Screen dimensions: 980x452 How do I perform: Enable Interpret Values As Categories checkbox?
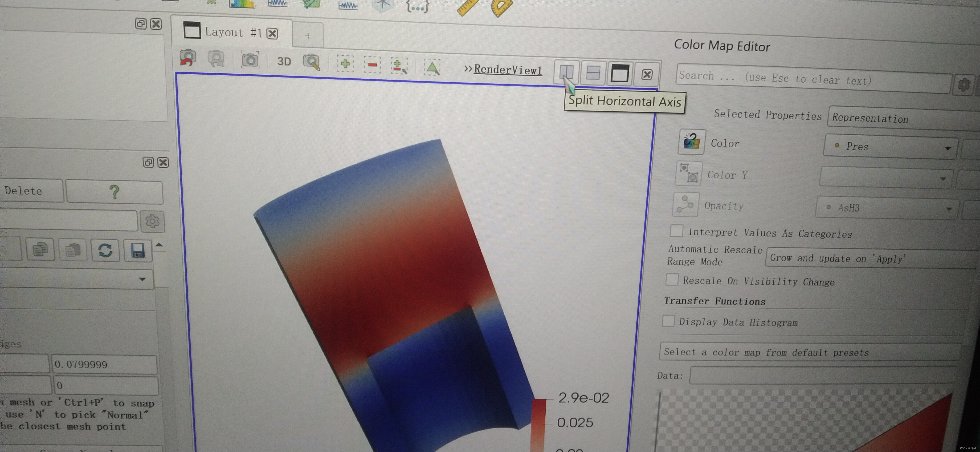[x=676, y=230]
